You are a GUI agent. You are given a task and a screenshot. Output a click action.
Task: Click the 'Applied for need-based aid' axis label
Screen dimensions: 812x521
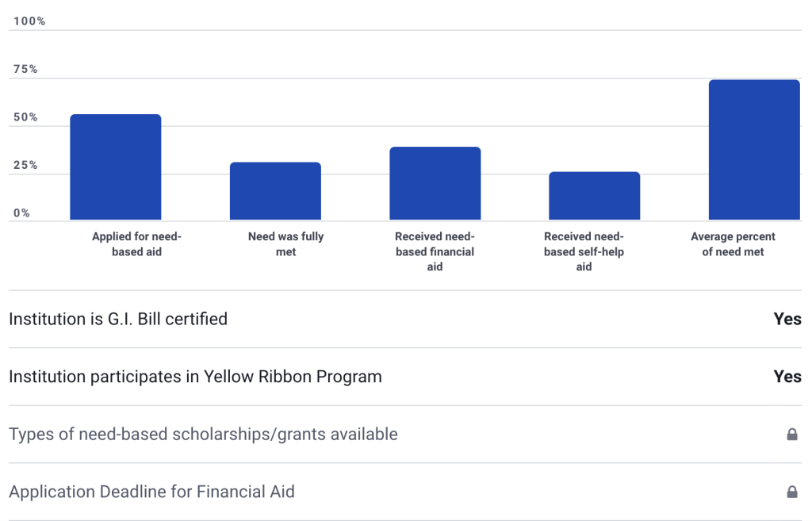tap(136, 243)
